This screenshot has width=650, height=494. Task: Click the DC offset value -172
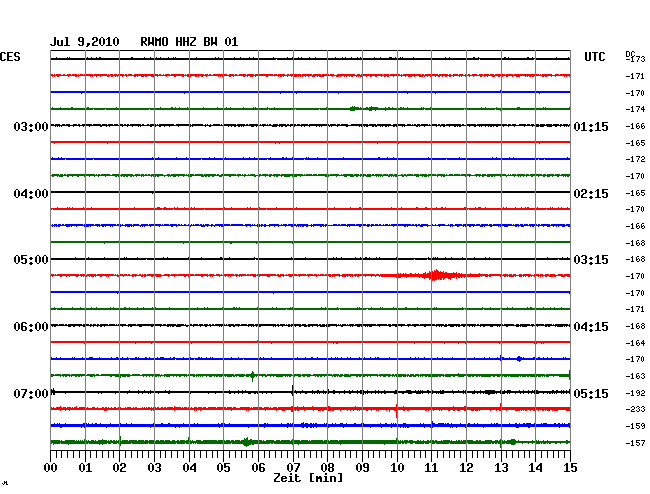635,159
